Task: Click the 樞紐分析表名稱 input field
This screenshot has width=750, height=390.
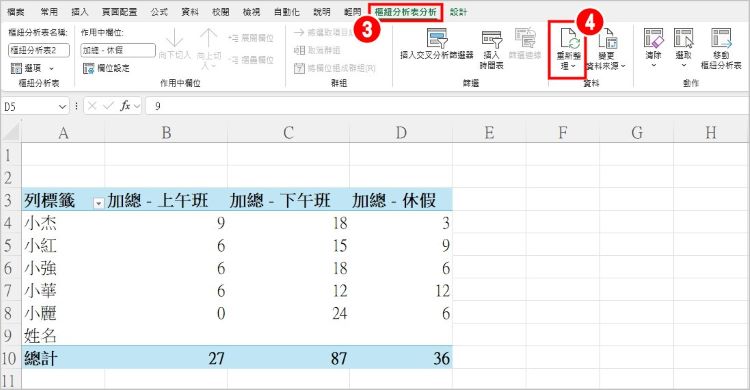Action: pos(39,50)
